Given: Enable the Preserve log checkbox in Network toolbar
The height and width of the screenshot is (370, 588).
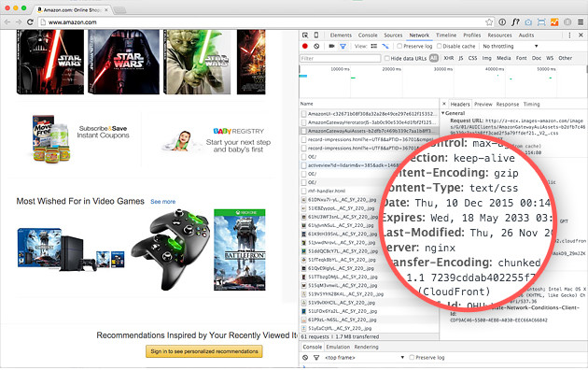Looking at the screenshot, I should (399, 46).
